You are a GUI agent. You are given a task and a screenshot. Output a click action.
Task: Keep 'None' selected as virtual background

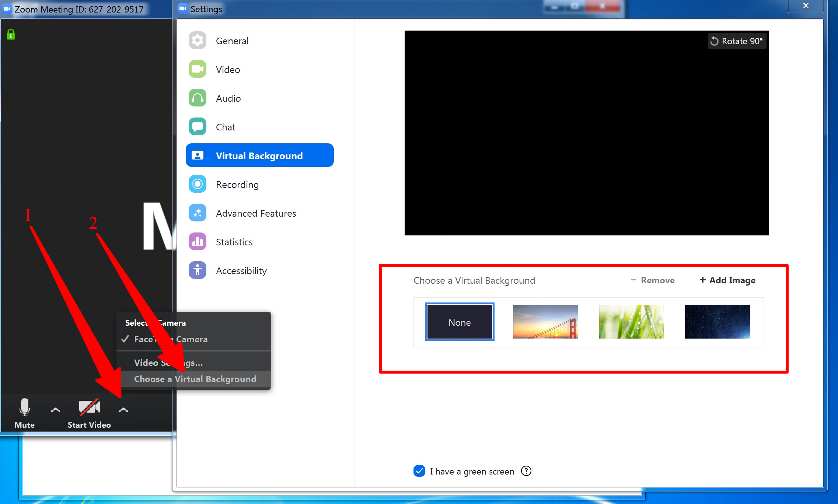point(460,322)
